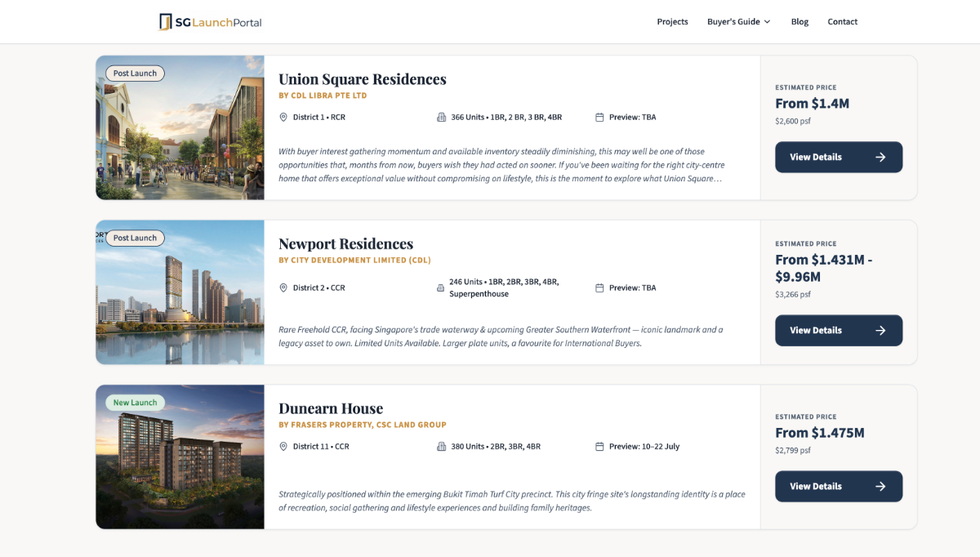The width and height of the screenshot is (980, 557).
Task: Click the Post Launch badge on Union Square
Action: tap(135, 74)
